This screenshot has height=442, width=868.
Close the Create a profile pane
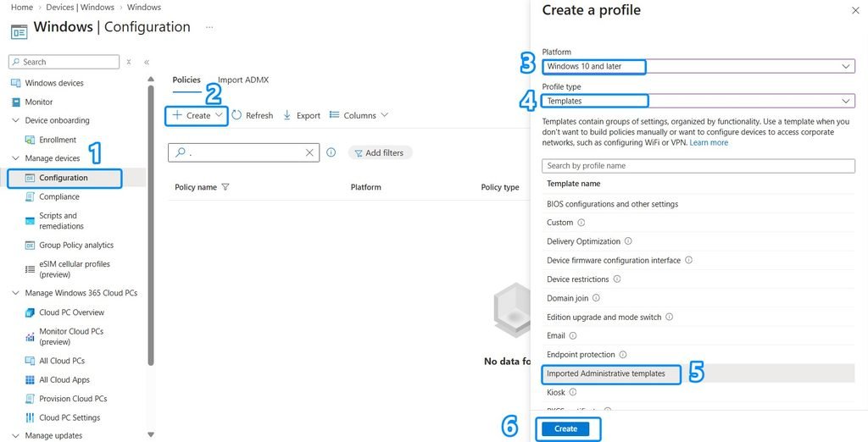tap(855, 10)
